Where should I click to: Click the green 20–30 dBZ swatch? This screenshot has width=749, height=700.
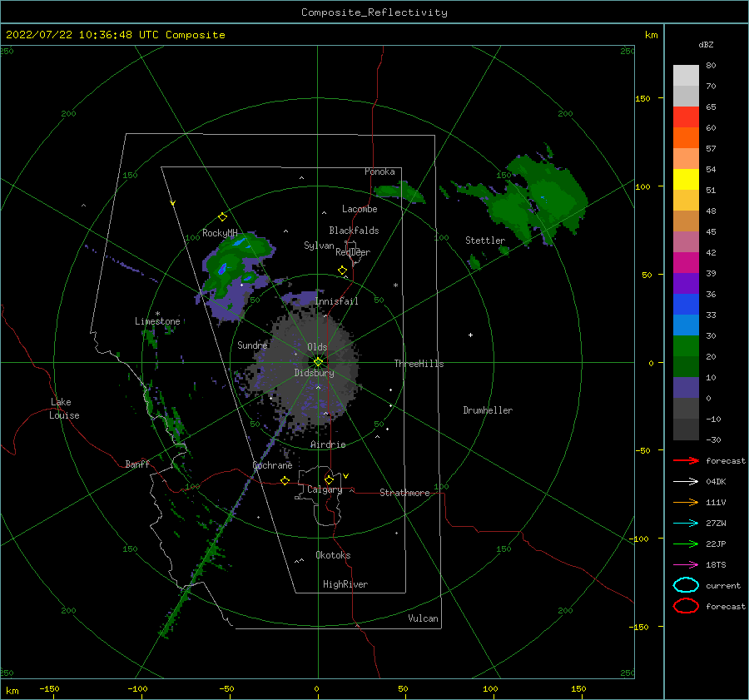tap(686, 346)
